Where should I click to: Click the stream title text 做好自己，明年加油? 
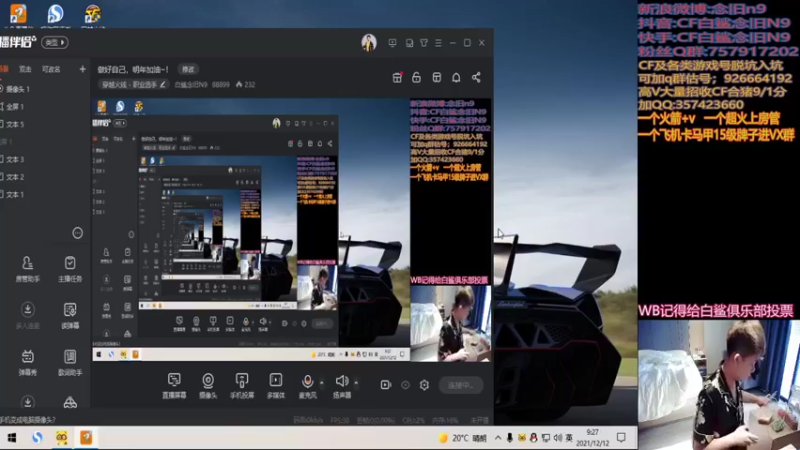tap(133, 69)
